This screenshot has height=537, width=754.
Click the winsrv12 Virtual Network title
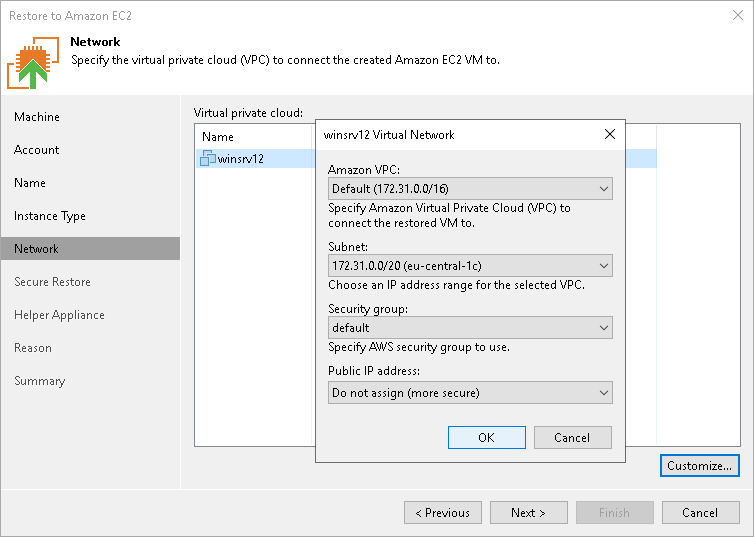click(389, 135)
